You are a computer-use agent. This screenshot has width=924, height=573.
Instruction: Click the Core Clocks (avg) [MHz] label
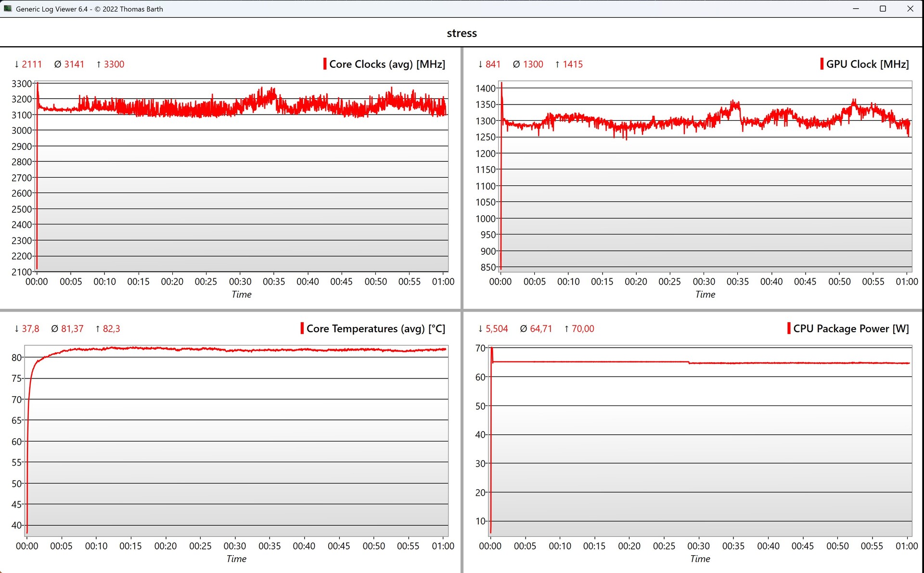coord(387,64)
